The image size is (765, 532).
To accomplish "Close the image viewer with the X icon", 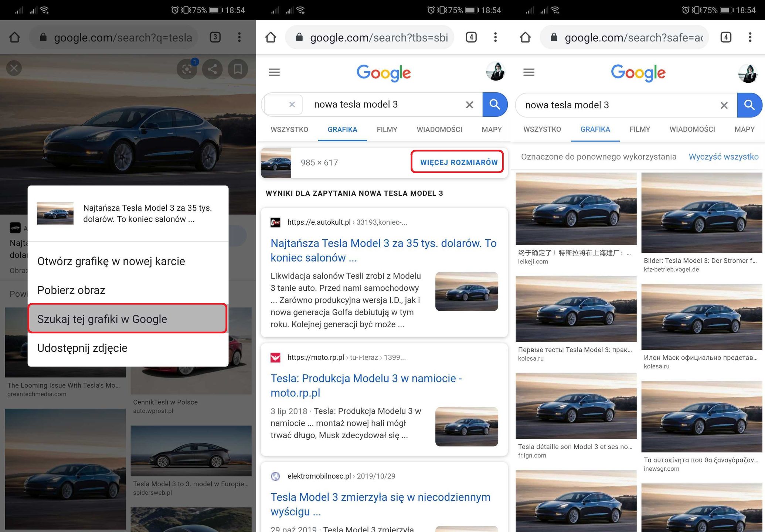I will click(14, 68).
